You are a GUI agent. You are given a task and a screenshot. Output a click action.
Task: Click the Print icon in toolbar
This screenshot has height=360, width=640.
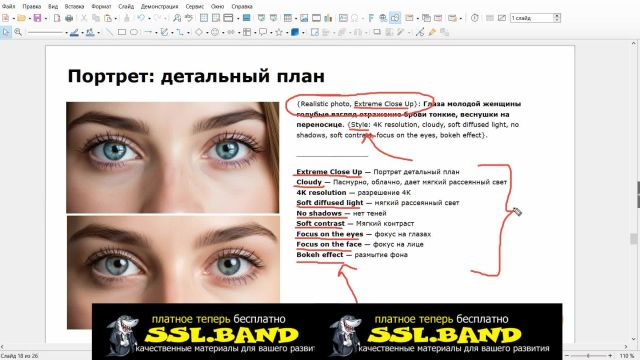[69, 18]
